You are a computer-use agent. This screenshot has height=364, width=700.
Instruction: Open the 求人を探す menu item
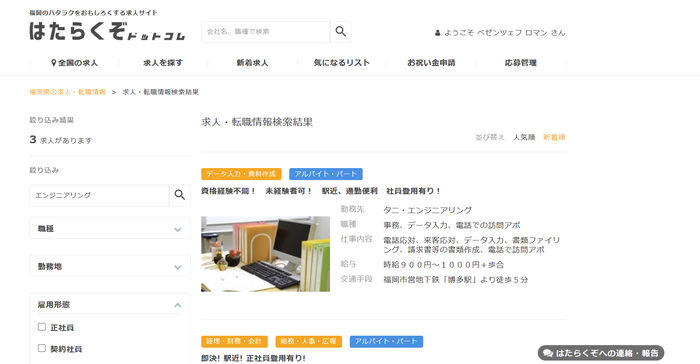[x=163, y=63]
